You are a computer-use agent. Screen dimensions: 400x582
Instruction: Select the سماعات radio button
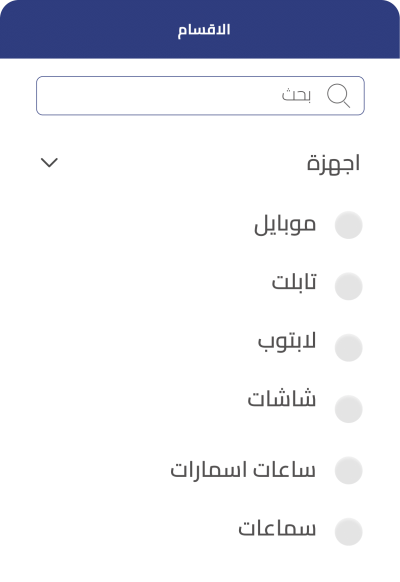[x=348, y=532]
